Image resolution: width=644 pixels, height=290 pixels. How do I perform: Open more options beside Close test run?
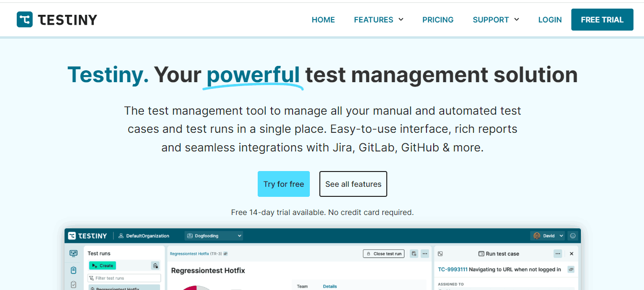click(x=425, y=254)
